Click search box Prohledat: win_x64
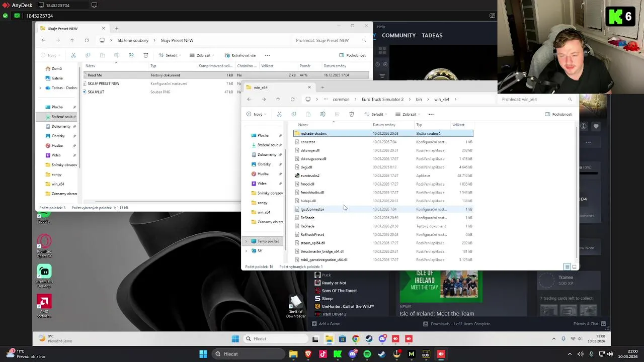Screen dimensions: 644x362 (536, 100)
